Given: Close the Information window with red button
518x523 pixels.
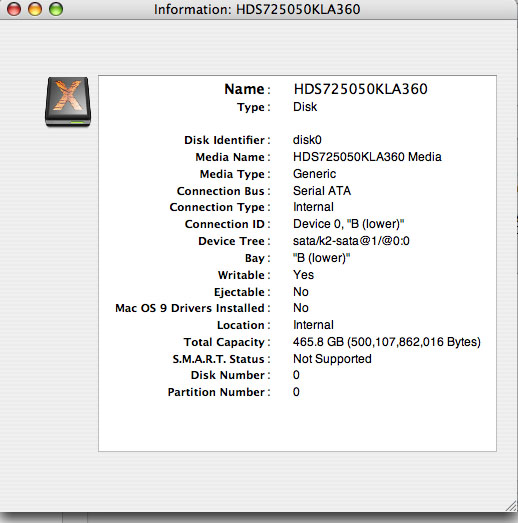Looking at the screenshot, I should click(x=14, y=9).
